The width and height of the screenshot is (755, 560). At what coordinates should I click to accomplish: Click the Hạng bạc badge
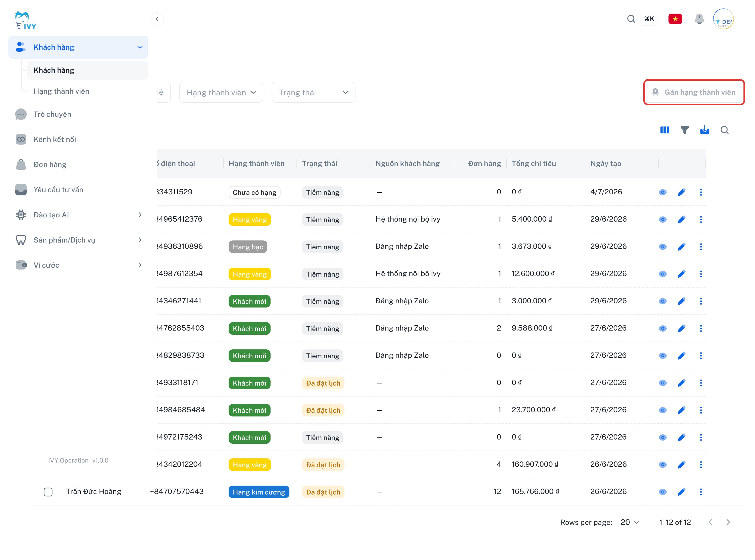pyautogui.click(x=247, y=247)
